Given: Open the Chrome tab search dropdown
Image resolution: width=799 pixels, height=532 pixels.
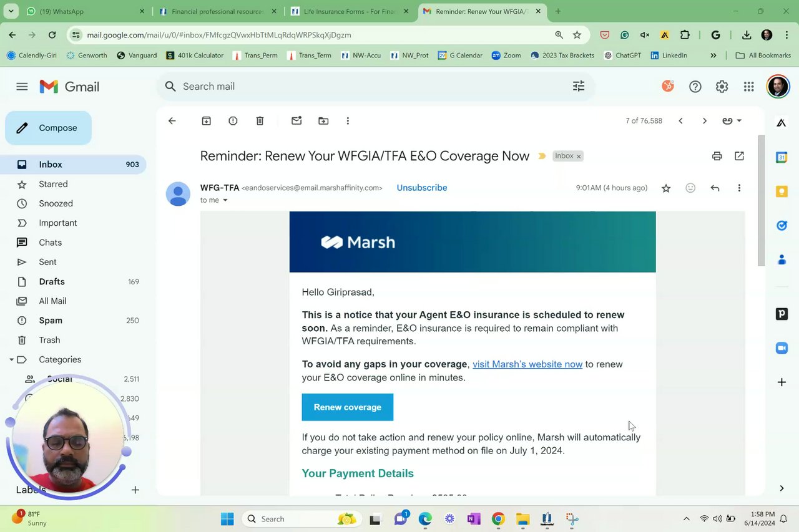Looking at the screenshot, I should point(11,11).
